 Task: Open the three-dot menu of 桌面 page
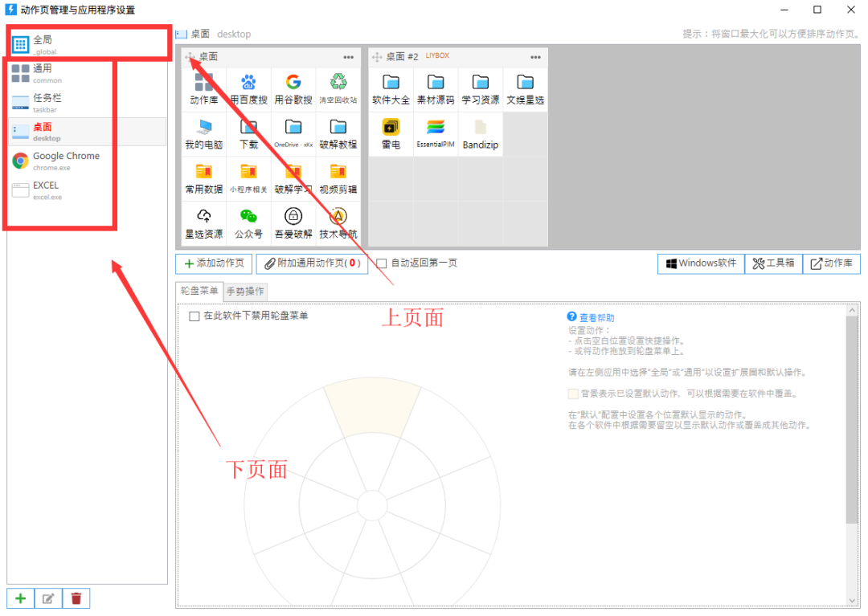point(348,57)
